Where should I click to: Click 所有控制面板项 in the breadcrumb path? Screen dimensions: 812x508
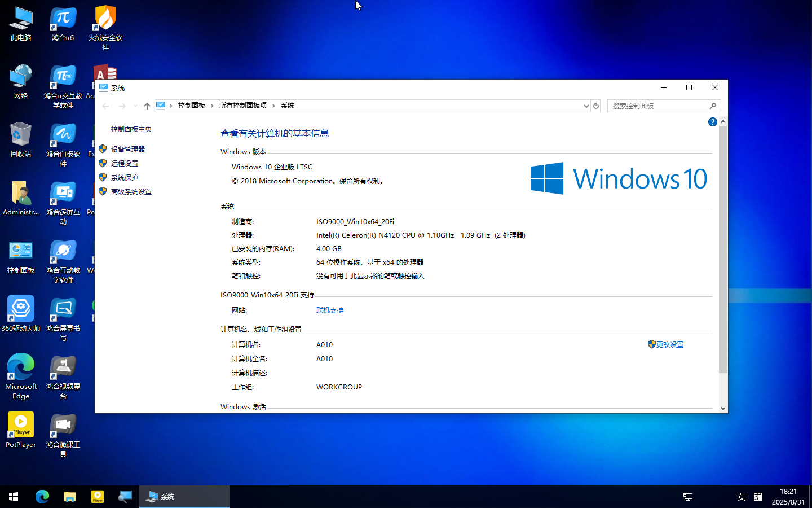point(242,106)
